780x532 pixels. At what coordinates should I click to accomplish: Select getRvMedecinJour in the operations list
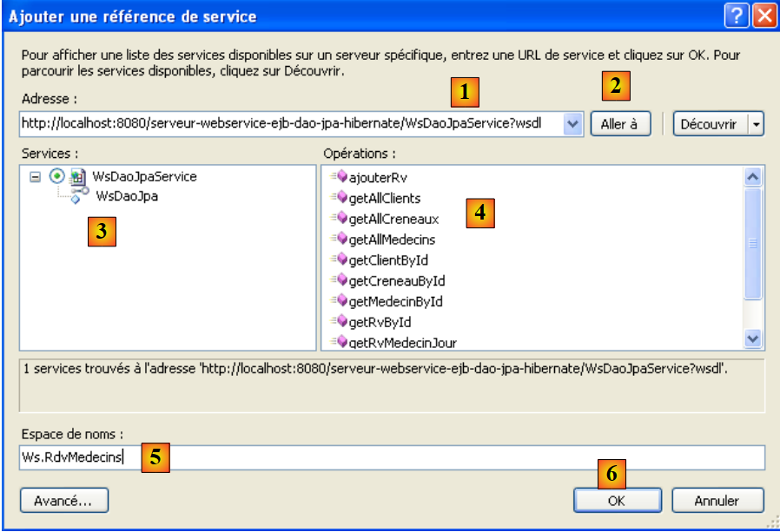tap(402, 343)
